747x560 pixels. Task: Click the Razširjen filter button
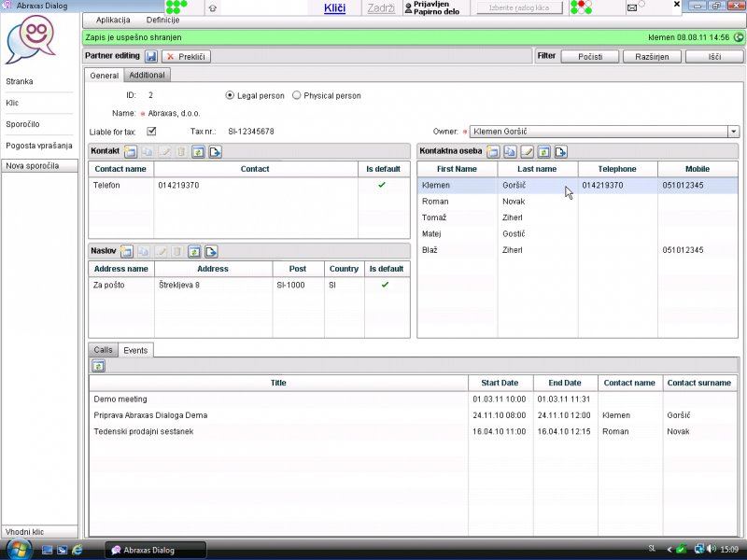[652, 57]
